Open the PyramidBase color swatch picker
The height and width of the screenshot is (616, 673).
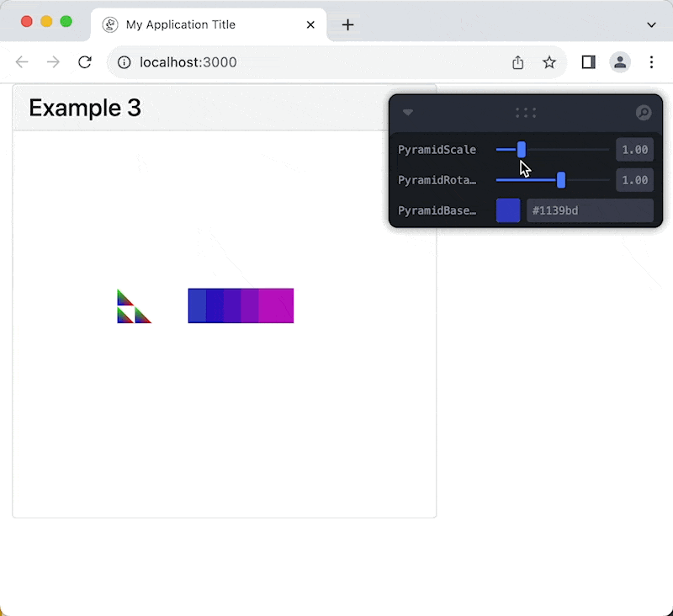point(508,210)
